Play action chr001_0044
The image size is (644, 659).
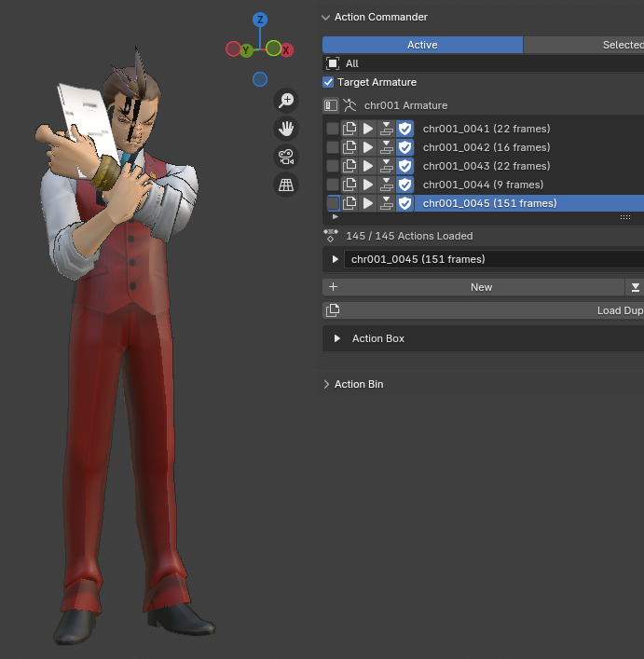[368, 185]
